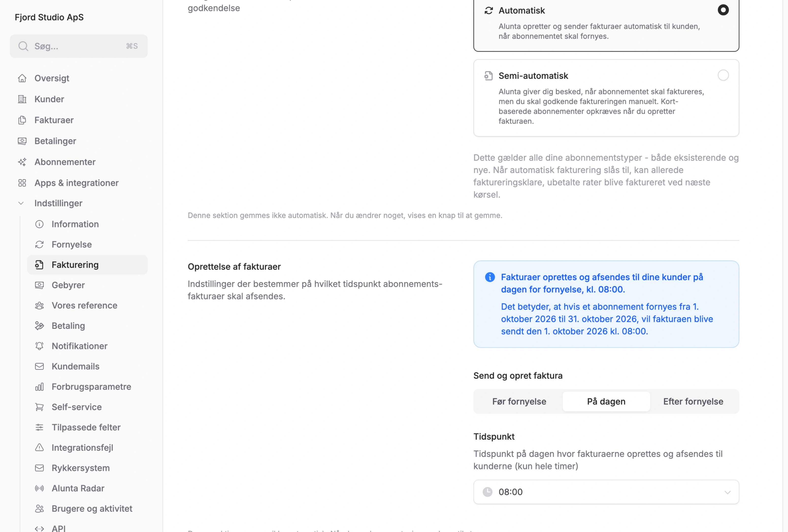Image resolution: width=788 pixels, height=532 pixels.
Task: Click the Kunder building icon
Action: [22, 99]
